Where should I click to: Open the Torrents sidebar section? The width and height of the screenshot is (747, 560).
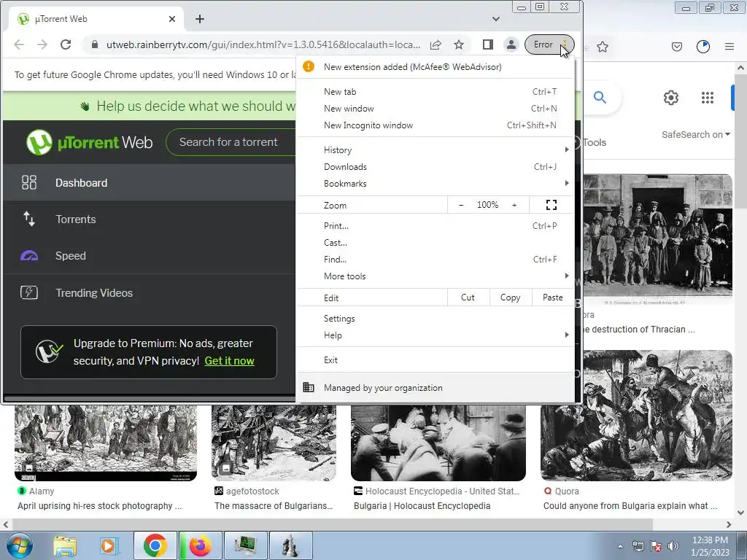point(149,219)
